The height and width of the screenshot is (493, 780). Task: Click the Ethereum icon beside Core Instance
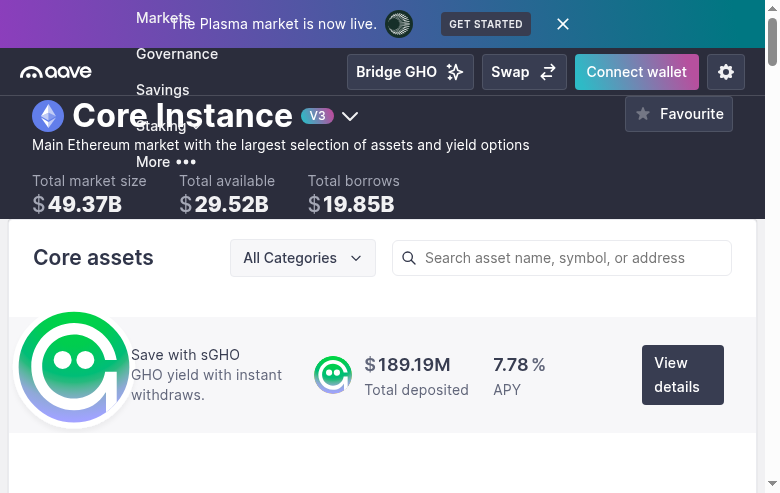48,116
